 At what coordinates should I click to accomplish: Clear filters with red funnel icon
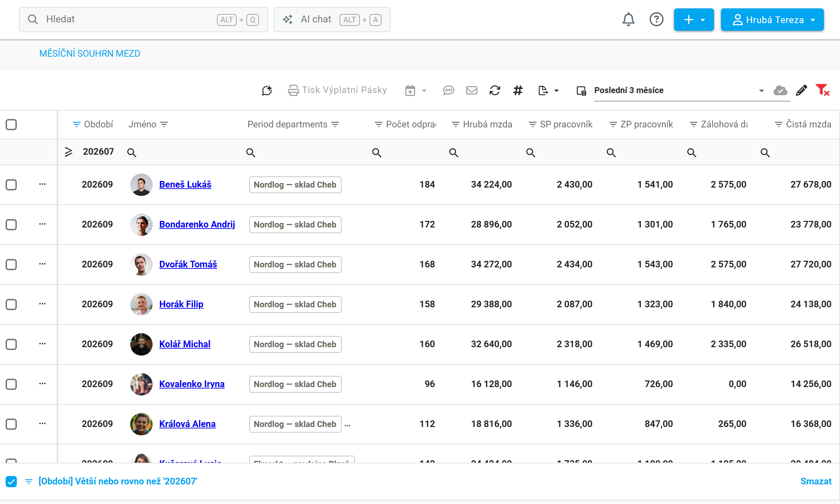pos(822,90)
